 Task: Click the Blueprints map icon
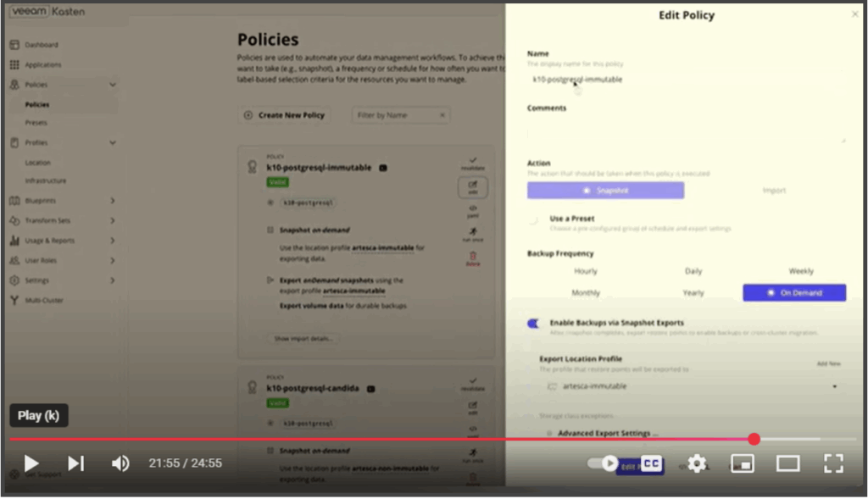14,201
